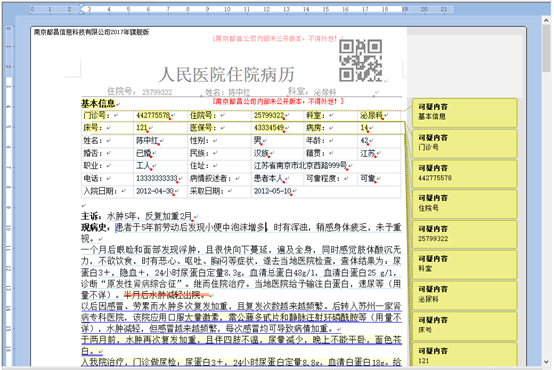
Task: Click the vertical scrollbar up arrow
Action: point(546,20)
